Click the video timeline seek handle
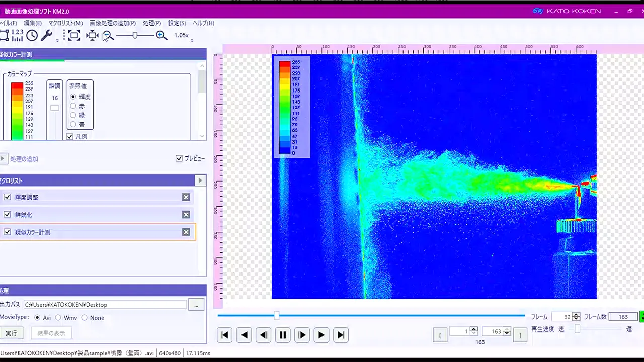The height and width of the screenshot is (362, 644). [x=276, y=316]
